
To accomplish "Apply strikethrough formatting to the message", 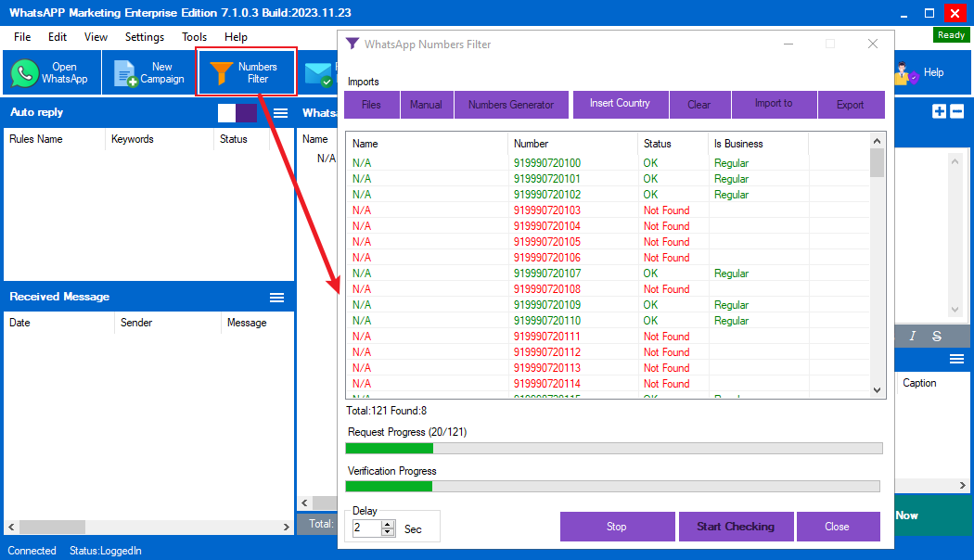I will tap(937, 336).
